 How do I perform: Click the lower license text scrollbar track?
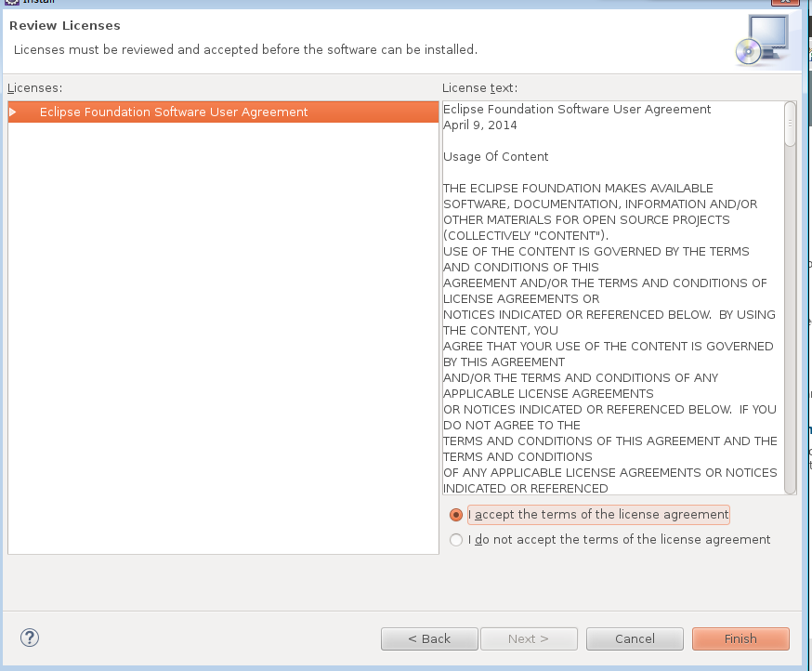pyautogui.click(x=790, y=372)
